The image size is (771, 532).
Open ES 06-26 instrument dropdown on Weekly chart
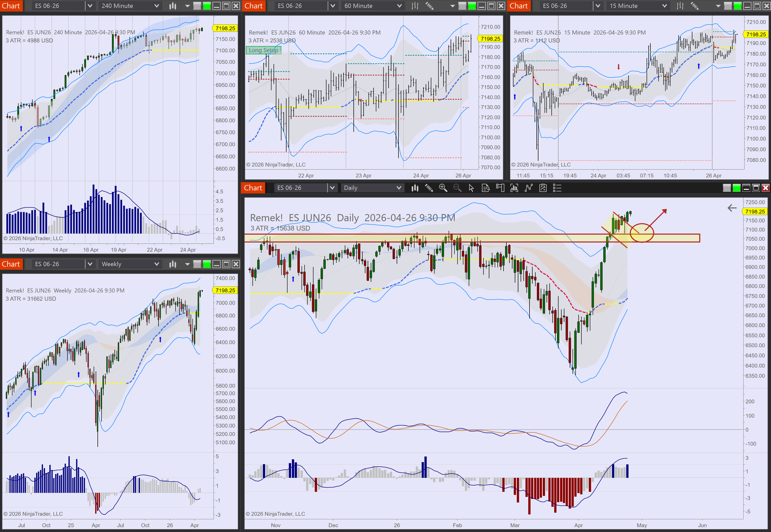point(90,264)
